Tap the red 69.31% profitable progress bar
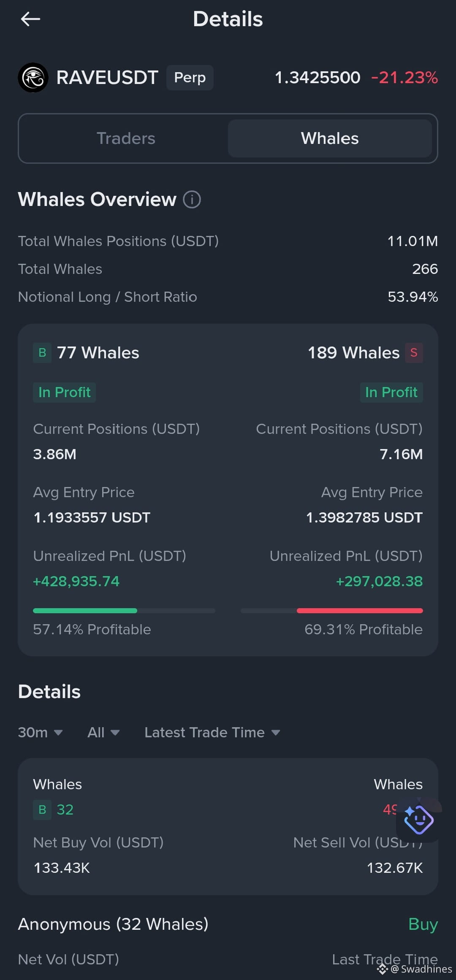This screenshot has height=980, width=456. click(x=360, y=611)
